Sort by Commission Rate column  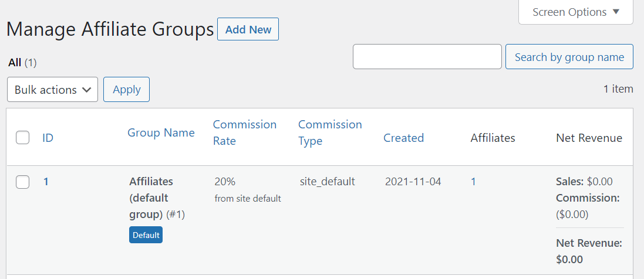point(245,132)
